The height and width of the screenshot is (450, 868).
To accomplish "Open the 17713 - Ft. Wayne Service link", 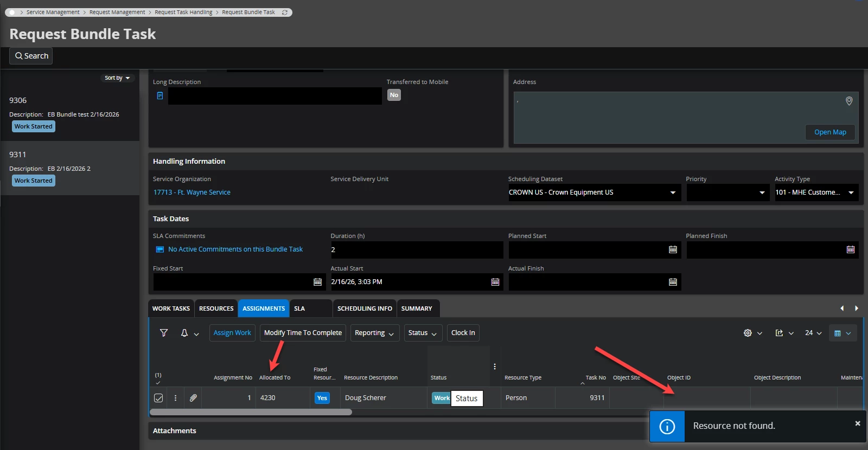I will point(192,192).
